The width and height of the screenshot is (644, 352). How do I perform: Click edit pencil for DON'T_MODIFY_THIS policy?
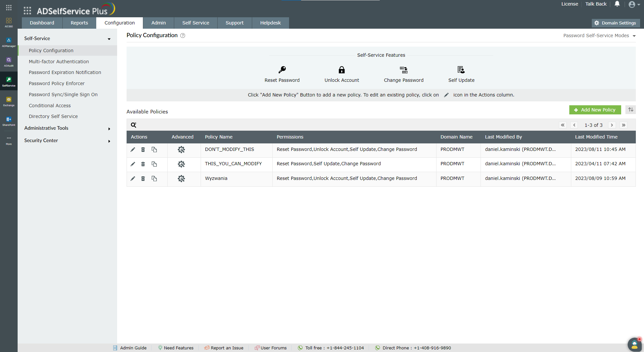tap(133, 150)
